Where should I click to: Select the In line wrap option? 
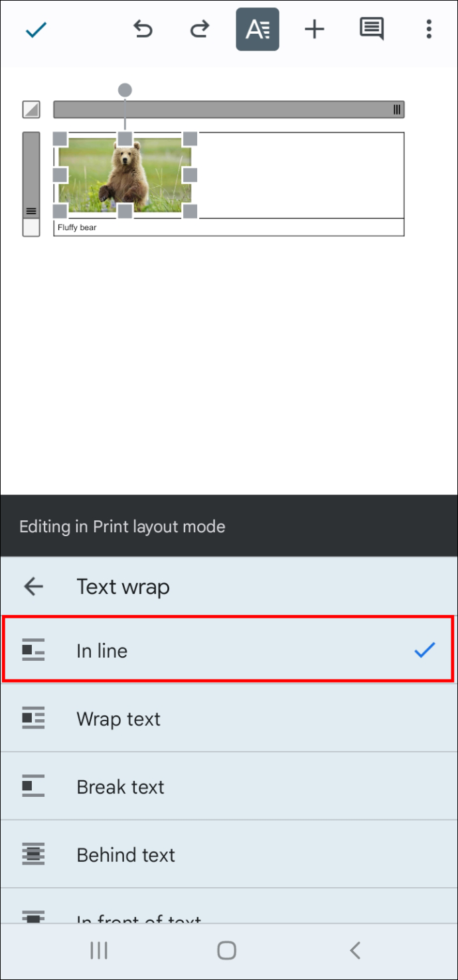click(229, 650)
